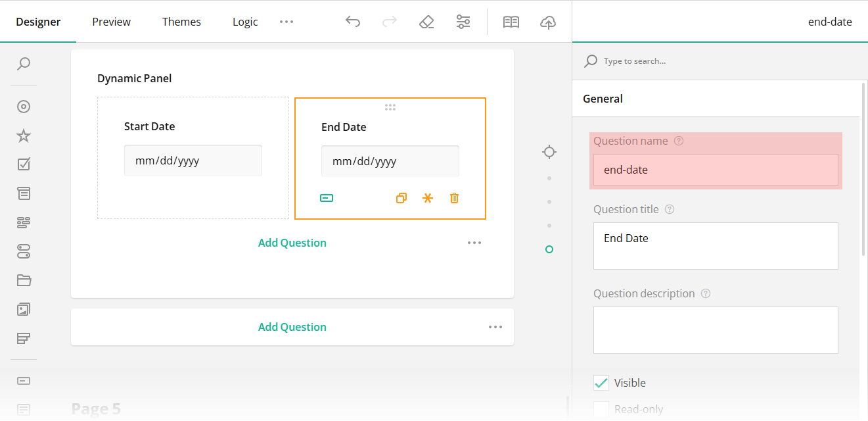Click Add Question inside Dynamic Panel
Screen dimensions: 868x421
[292, 242]
